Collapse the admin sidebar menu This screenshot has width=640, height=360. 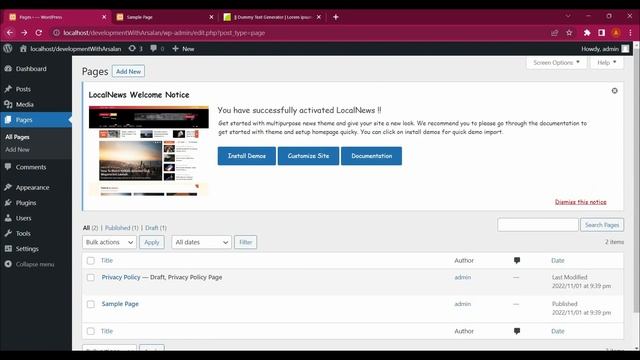(35, 264)
